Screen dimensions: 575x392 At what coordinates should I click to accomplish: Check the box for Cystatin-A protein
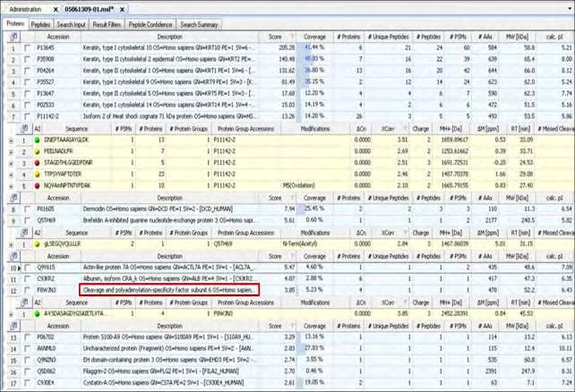point(27,382)
